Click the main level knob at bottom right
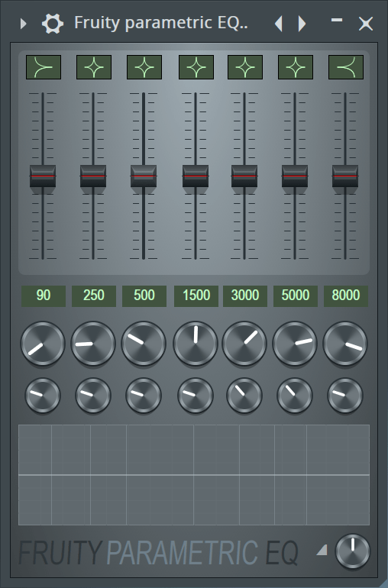The width and height of the screenshot is (388, 588). click(353, 551)
